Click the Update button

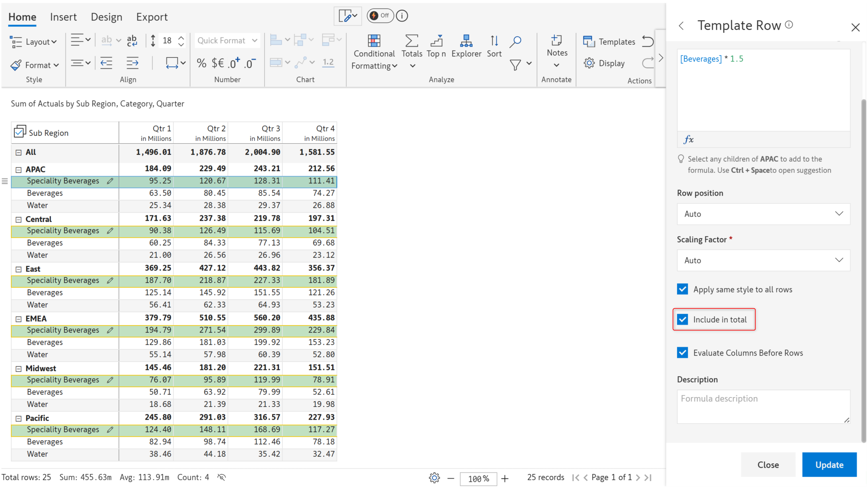click(829, 464)
